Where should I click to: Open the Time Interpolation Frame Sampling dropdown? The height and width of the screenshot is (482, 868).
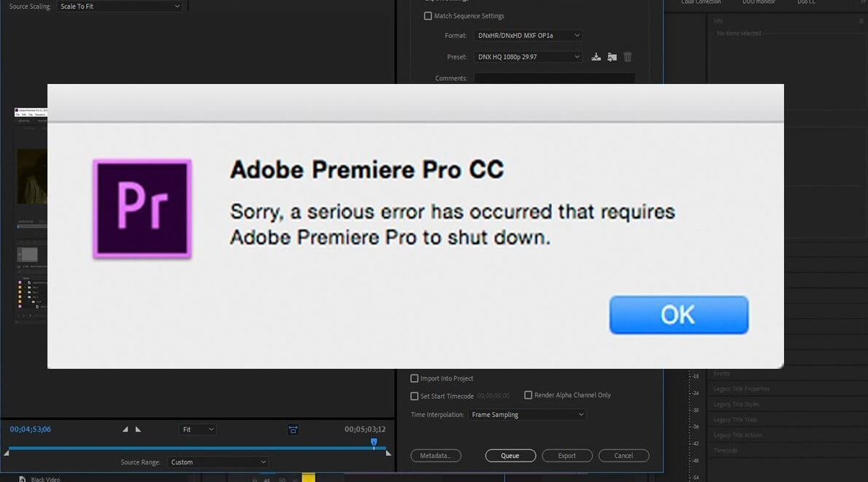coord(527,414)
